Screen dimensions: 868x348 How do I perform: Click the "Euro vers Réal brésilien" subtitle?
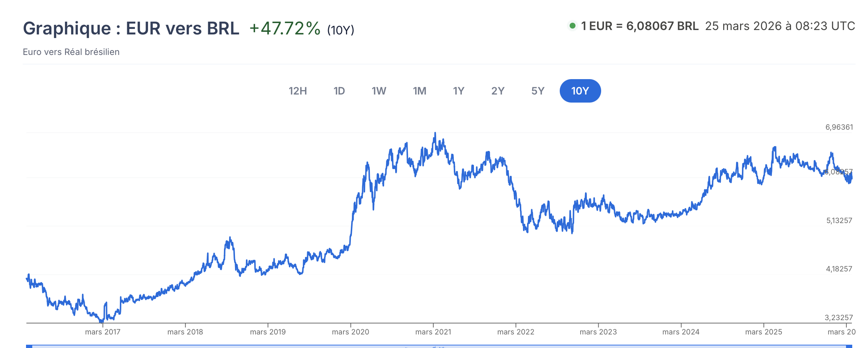[x=71, y=52]
